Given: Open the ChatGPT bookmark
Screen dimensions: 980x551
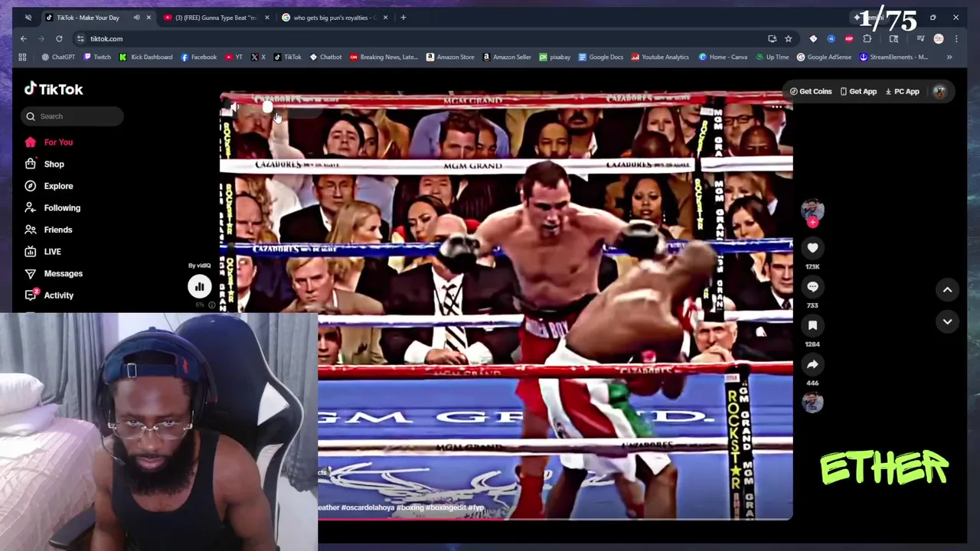Looking at the screenshot, I should coord(58,57).
